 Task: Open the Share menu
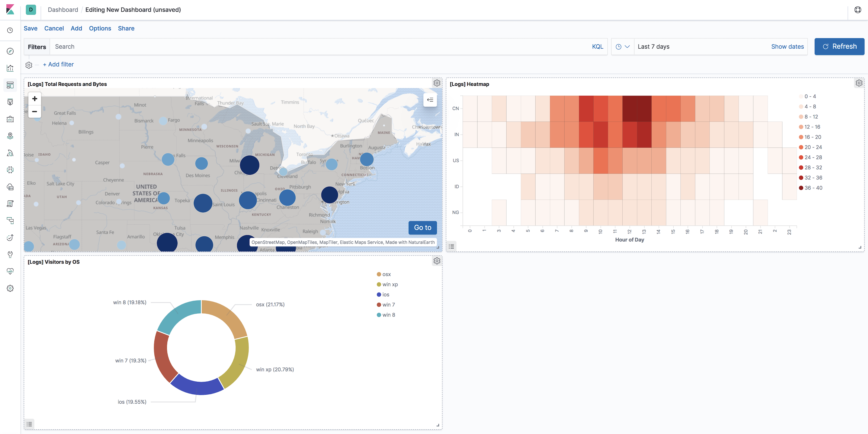click(126, 28)
